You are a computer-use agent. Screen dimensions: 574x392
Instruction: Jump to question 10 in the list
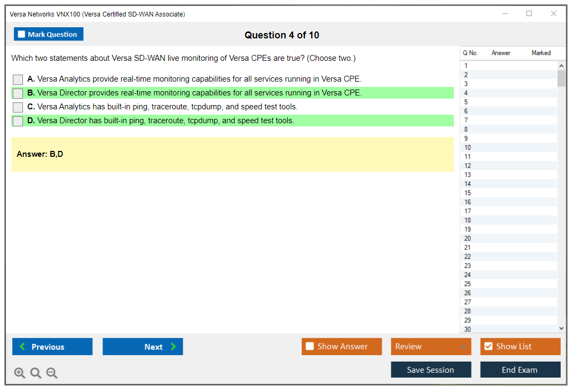click(468, 148)
